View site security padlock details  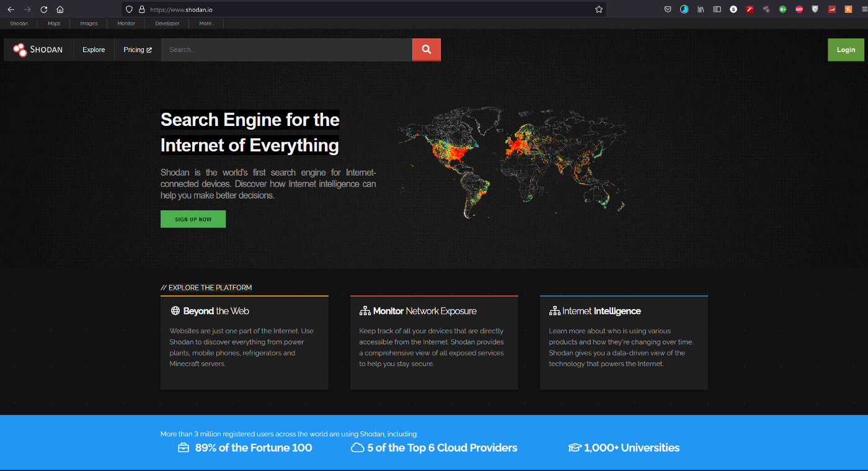[141, 9]
